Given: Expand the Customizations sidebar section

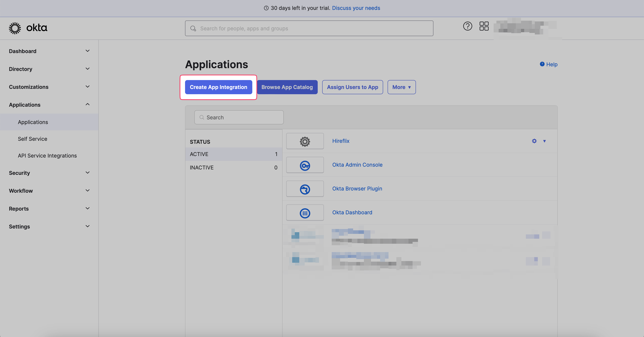Looking at the screenshot, I should (49, 87).
